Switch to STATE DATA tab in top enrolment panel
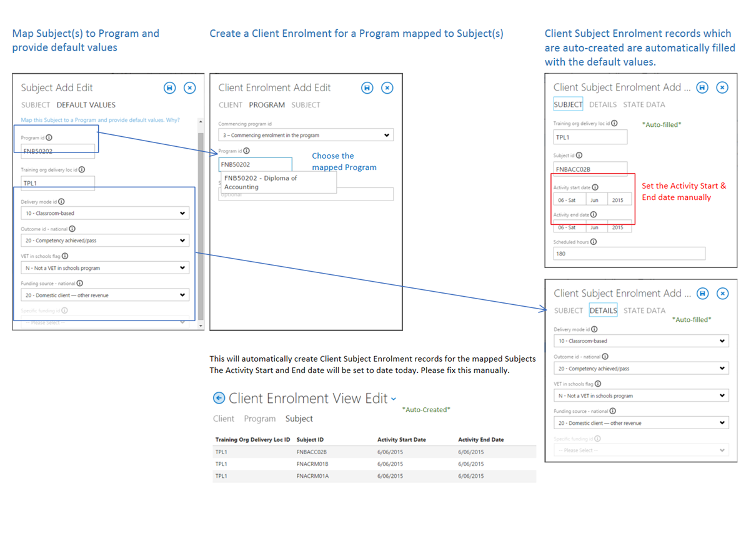The height and width of the screenshot is (536, 756). tap(644, 104)
